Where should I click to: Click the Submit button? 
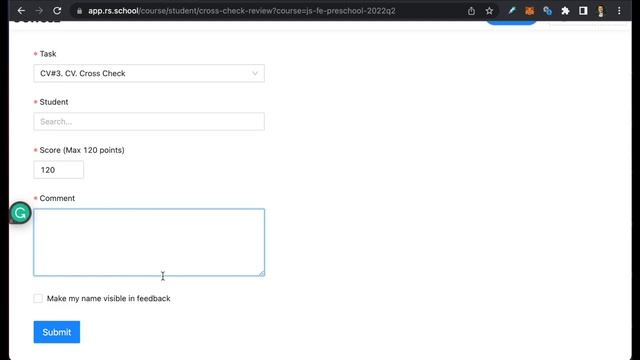point(57,332)
